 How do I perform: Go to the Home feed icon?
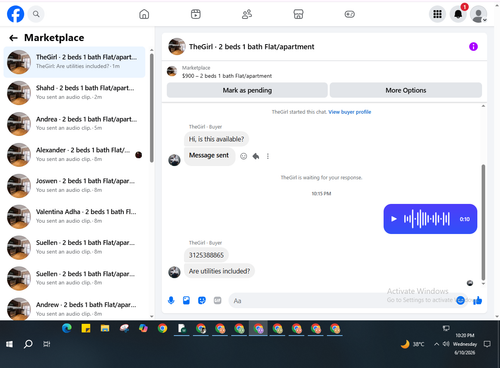[144, 14]
